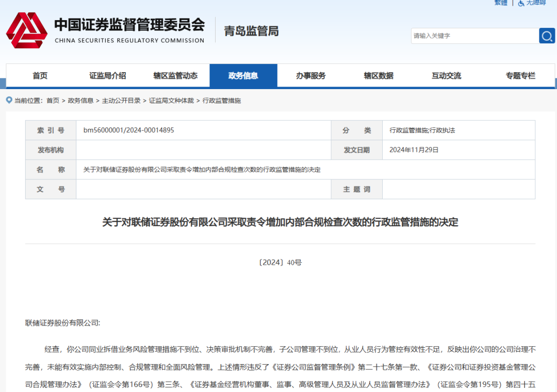The height and width of the screenshot is (392, 557).
Task: Select index number bm56000001/2024-00014895
Action: [x=128, y=130]
